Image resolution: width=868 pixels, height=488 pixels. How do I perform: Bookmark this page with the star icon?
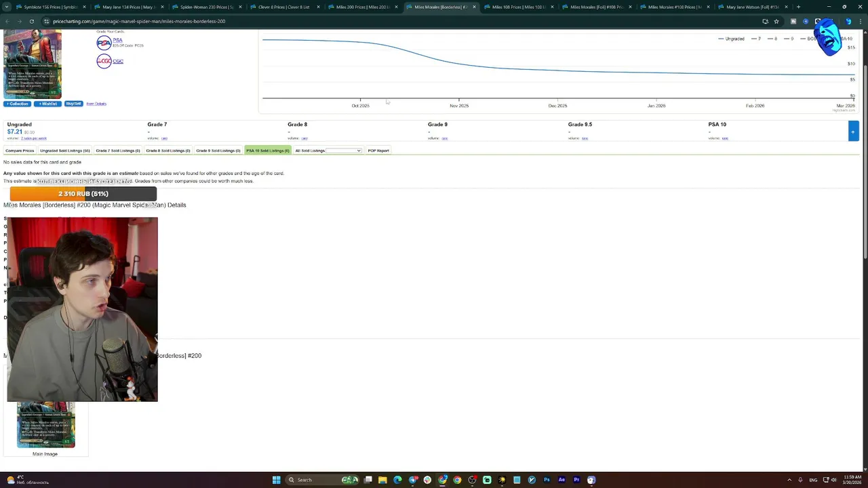[x=776, y=21]
